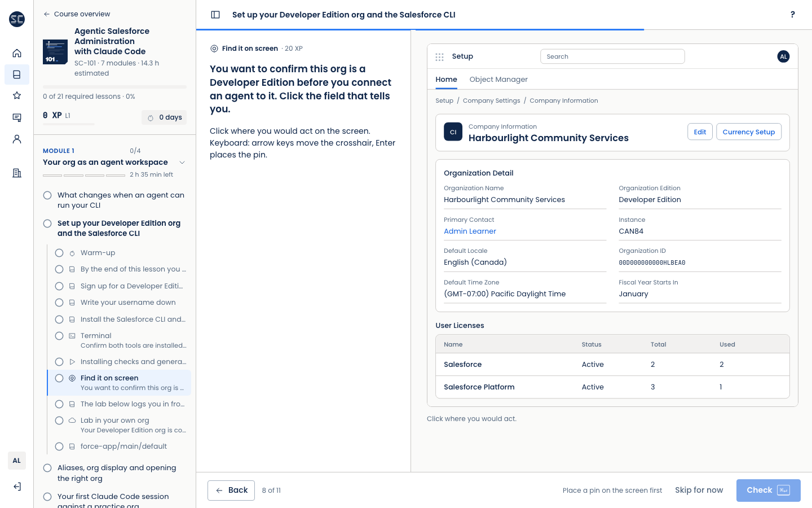Select the Warm-up step circle

pos(59,253)
